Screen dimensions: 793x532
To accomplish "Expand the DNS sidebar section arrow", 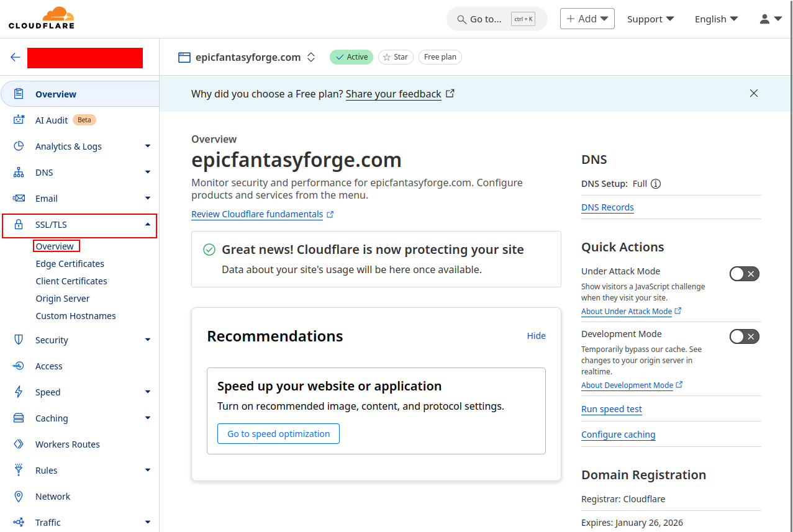I will 148,172.
